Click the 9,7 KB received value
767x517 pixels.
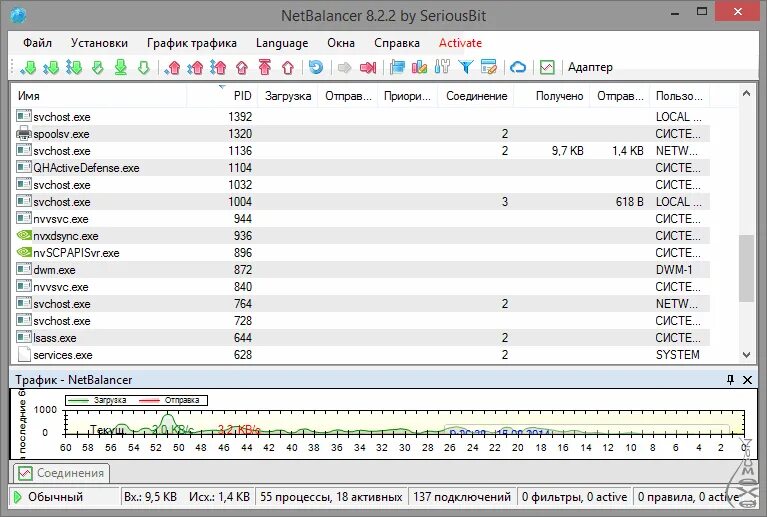tap(567, 151)
